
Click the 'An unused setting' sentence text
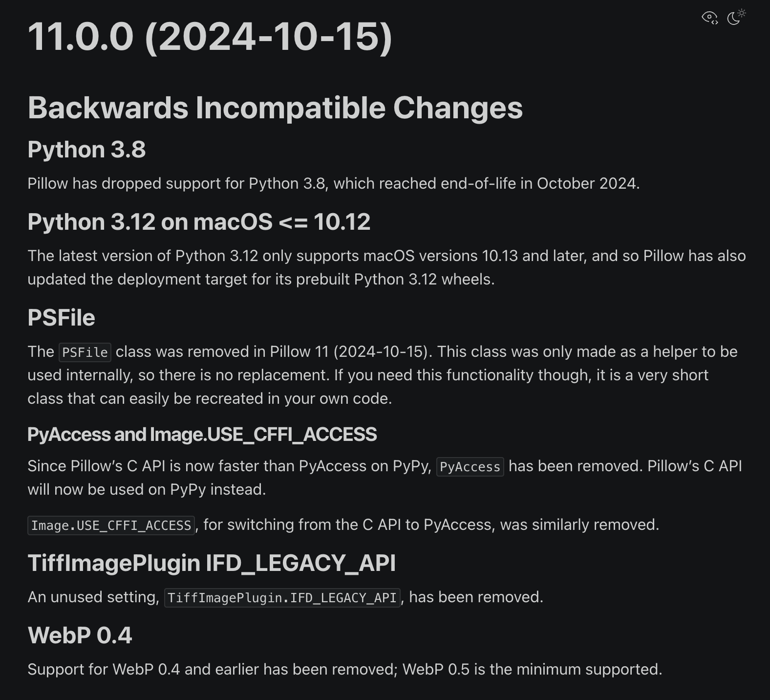pos(285,597)
